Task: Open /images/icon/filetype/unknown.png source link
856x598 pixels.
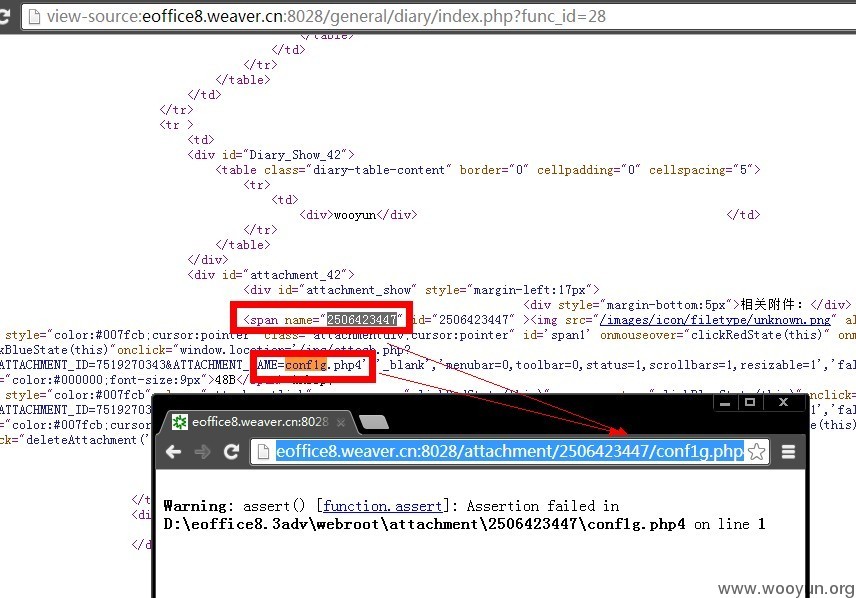Action: [x=715, y=320]
